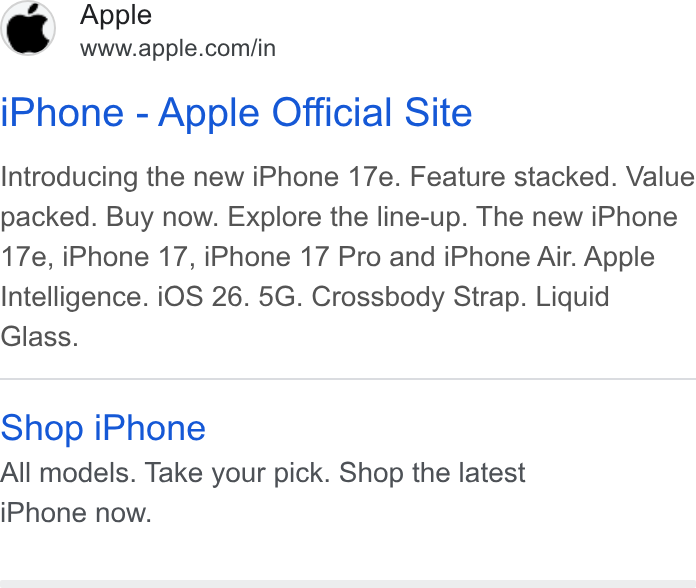Click the 'Introducing the new iPhone 17e' sentence
Screen dimensions: 696x588
(x=200, y=177)
